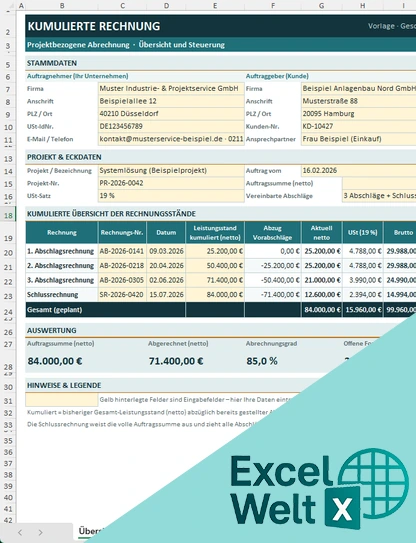Click the 'KUMULIERTE RECHNUNG' title cell
Image resolution: width=416 pixels, height=543 pixels.
[94, 26]
